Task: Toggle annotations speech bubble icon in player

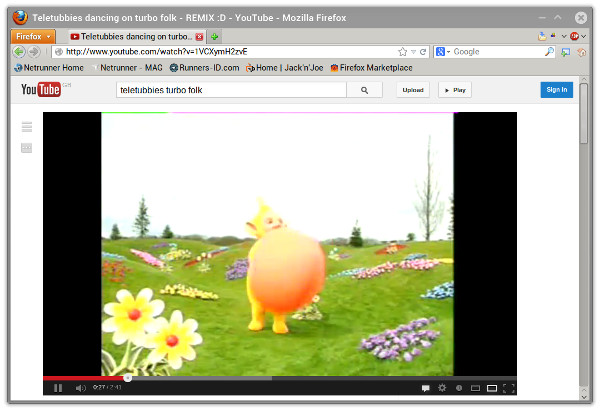Action: (x=425, y=388)
